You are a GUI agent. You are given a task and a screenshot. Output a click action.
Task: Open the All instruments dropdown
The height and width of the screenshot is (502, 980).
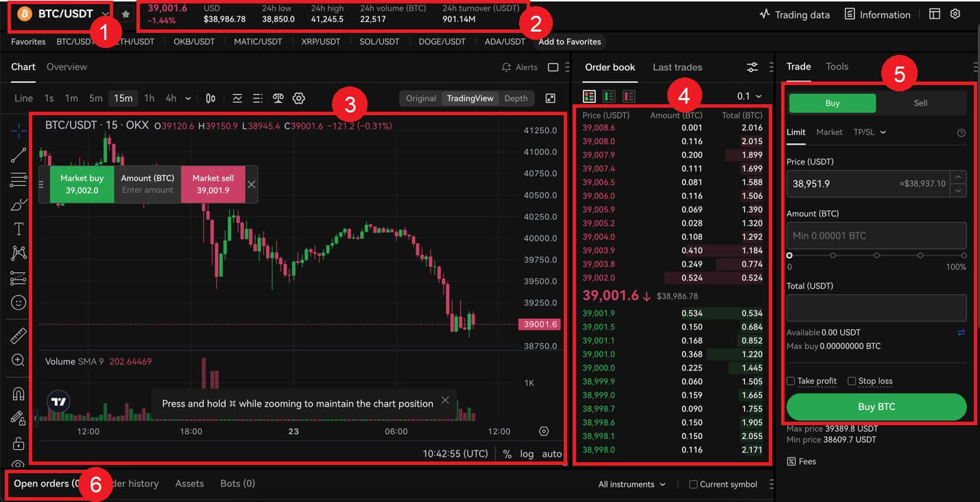(630, 484)
